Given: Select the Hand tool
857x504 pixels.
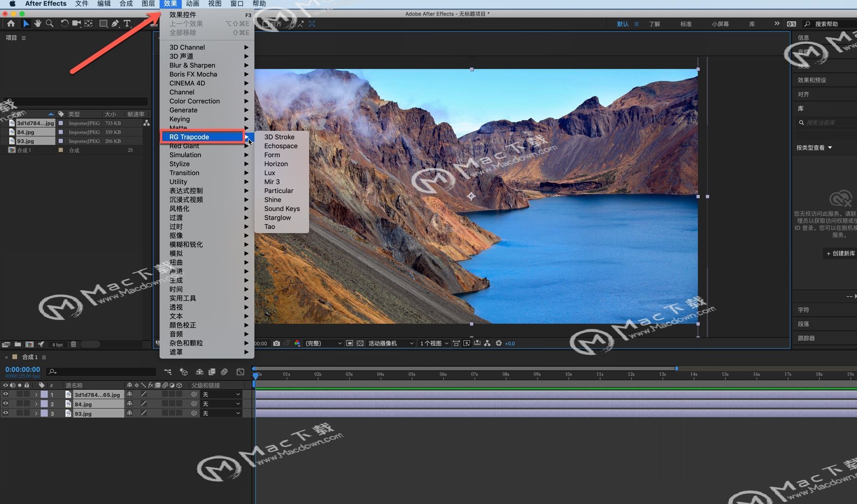Looking at the screenshot, I should [38, 24].
